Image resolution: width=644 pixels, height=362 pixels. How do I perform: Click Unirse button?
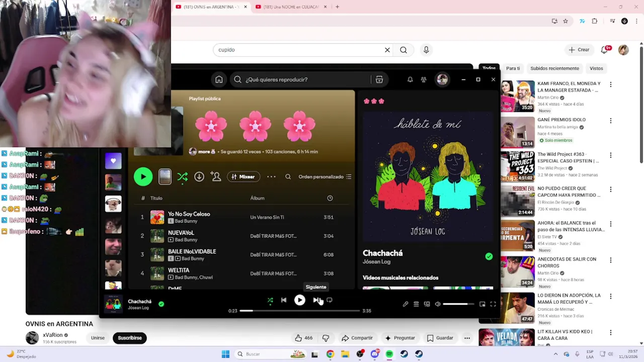[98, 338]
